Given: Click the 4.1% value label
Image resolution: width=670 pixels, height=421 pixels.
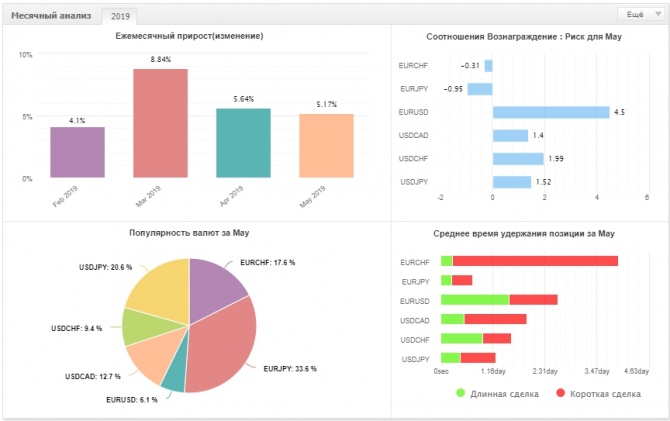Looking at the screenshot, I should click(x=77, y=121).
